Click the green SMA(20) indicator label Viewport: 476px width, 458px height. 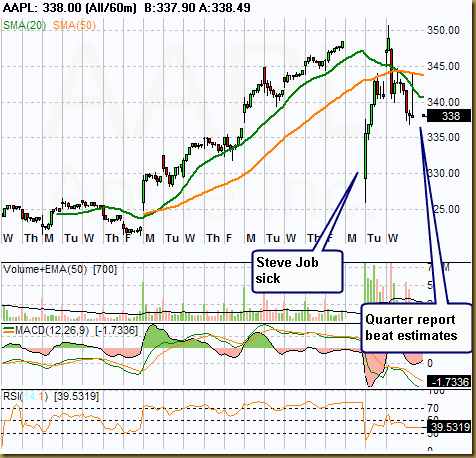(25, 25)
